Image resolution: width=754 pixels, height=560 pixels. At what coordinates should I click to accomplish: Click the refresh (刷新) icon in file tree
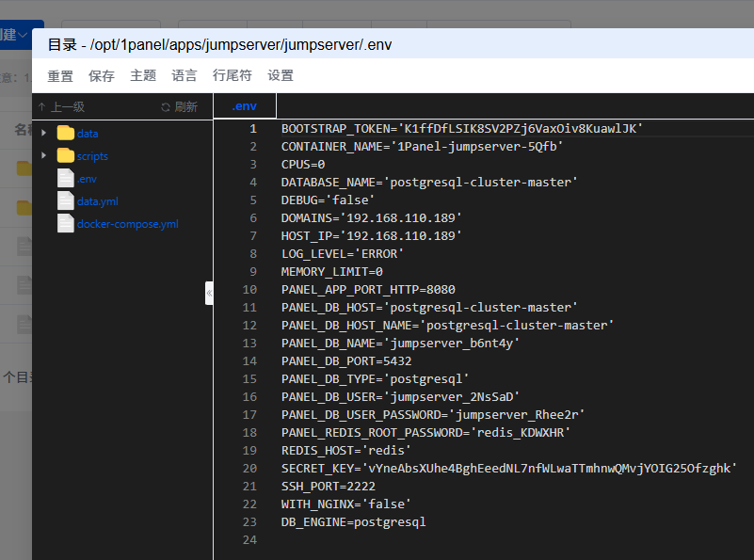pyautogui.click(x=167, y=107)
